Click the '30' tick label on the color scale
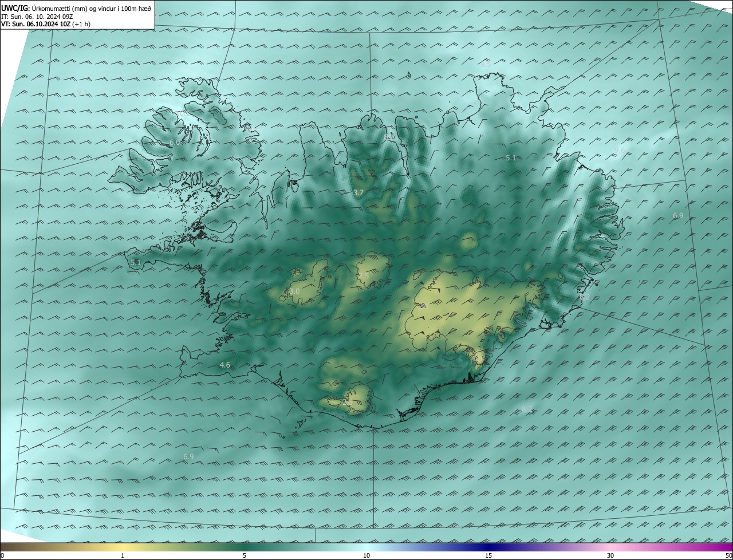The width and height of the screenshot is (733, 560). [610, 555]
